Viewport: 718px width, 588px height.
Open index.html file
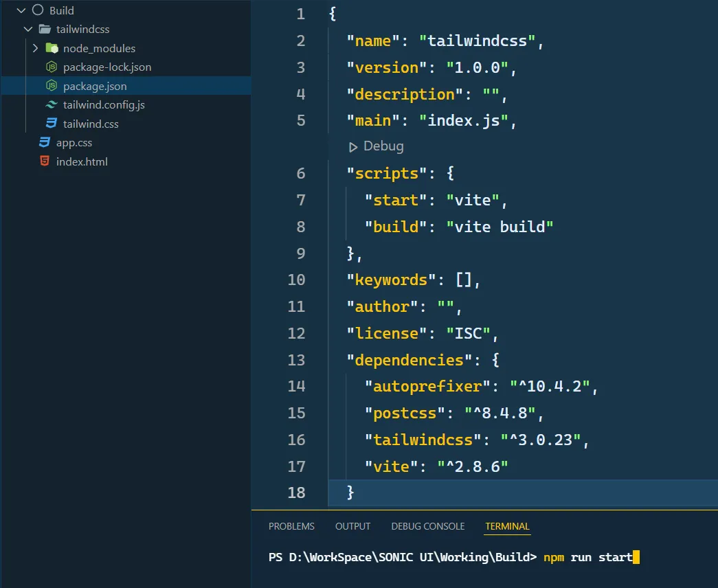(82, 161)
